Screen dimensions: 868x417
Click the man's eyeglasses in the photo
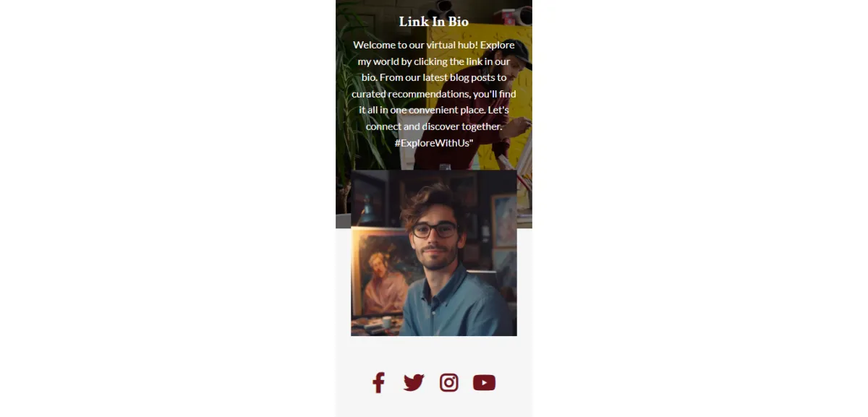(435, 231)
